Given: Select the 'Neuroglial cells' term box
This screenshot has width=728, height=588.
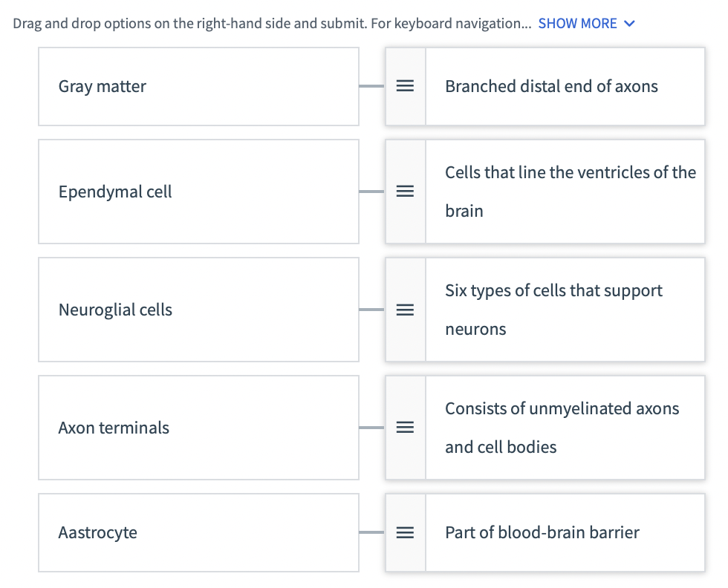Looking at the screenshot, I should click(x=198, y=310).
